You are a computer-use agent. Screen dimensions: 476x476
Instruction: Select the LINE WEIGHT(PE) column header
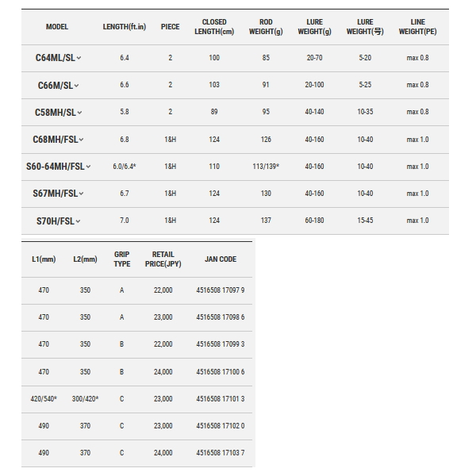[x=418, y=27]
